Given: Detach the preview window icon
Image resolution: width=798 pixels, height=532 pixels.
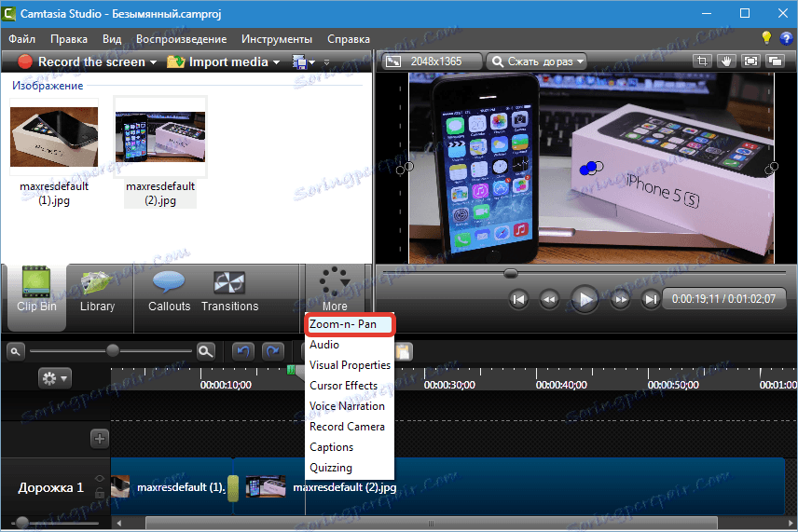Looking at the screenshot, I should (775, 61).
